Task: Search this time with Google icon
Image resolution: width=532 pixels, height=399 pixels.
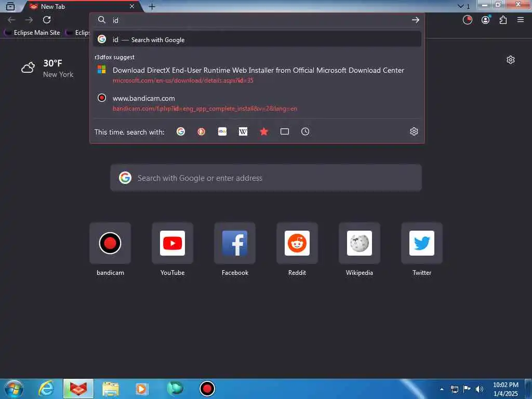Action: (x=181, y=131)
